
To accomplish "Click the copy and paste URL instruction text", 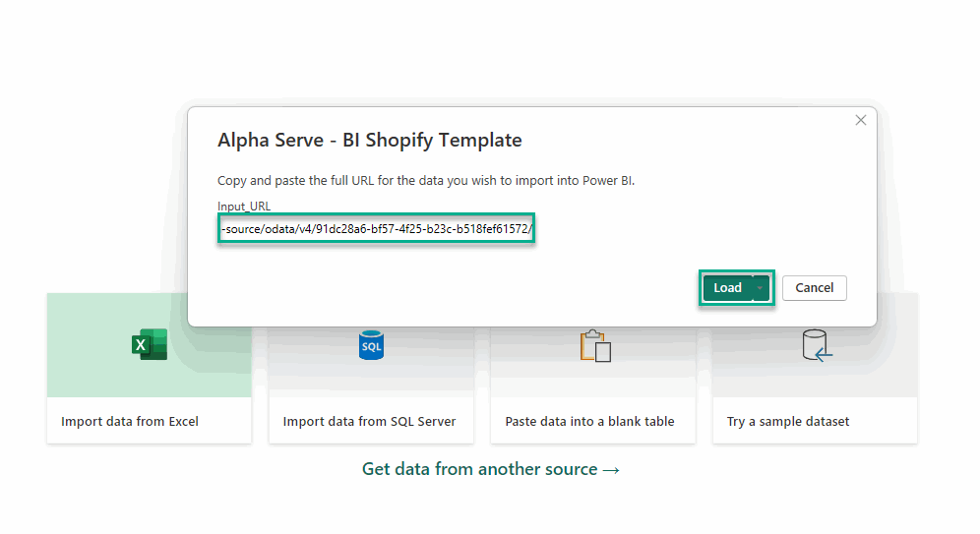I will 426,181.
